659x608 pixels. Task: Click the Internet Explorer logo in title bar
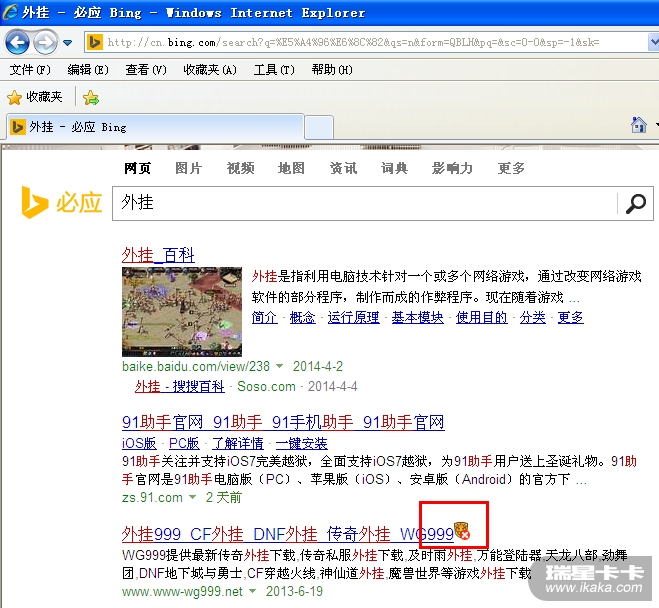10,12
